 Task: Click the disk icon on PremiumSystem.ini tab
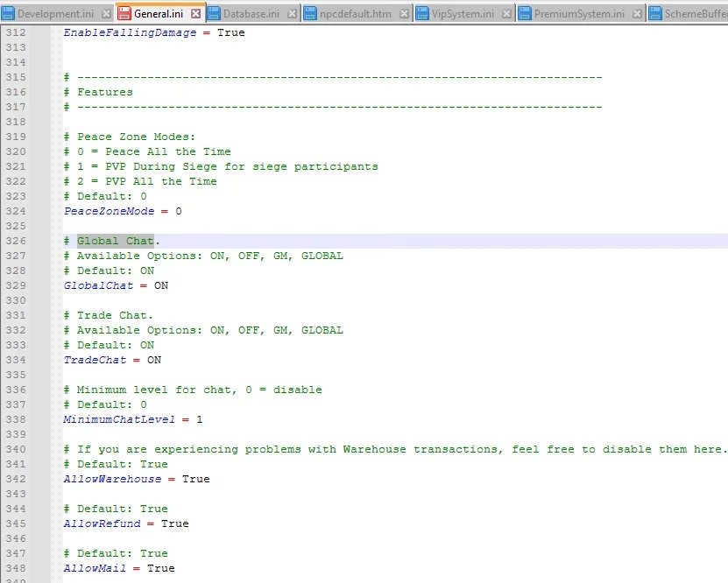coord(525,14)
